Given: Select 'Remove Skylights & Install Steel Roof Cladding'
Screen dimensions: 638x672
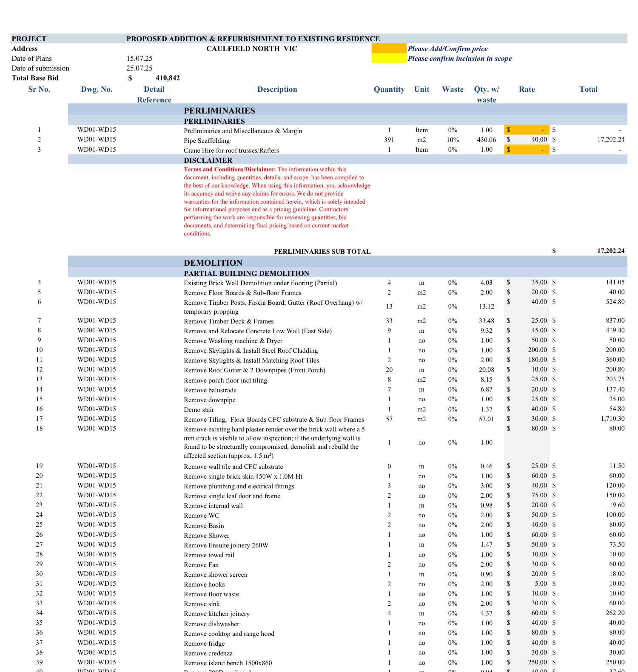Looking at the screenshot, I should (x=251, y=351).
